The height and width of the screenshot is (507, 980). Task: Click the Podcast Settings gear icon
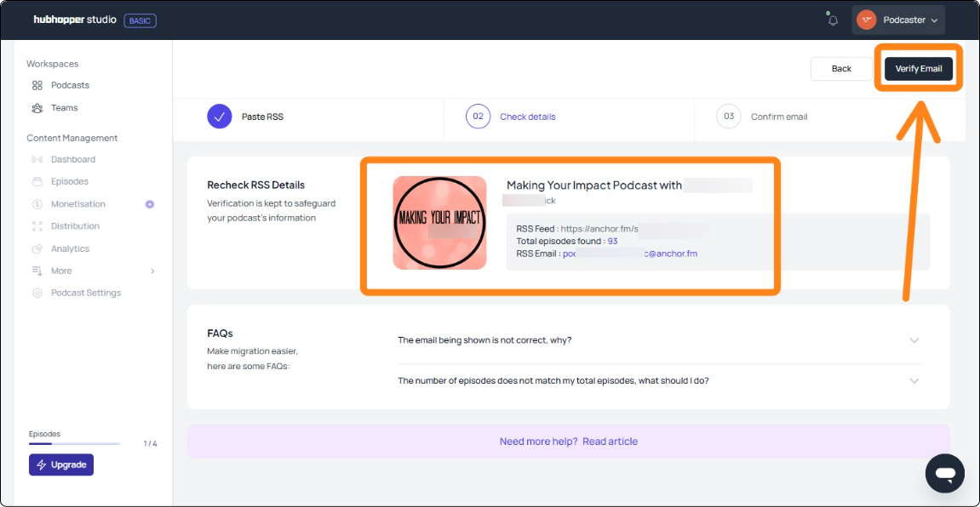[37, 293]
